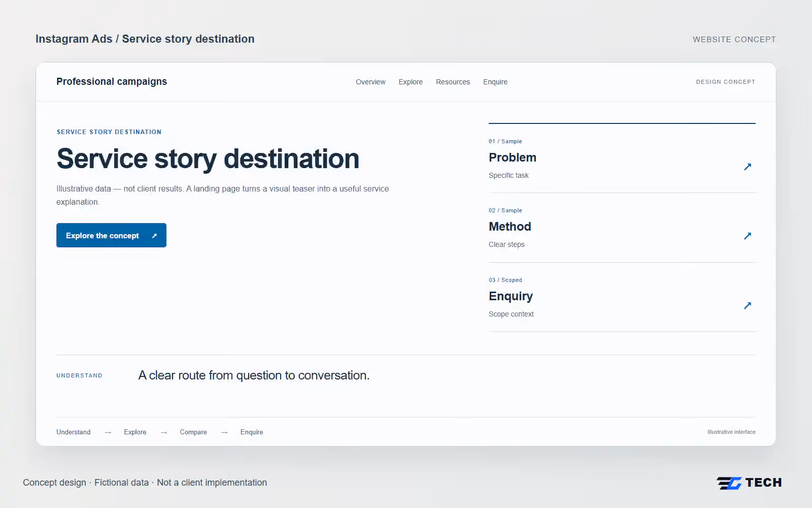Viewport: 812px width, 508px height.
Task: Open the Resources nav item
Action: click(453, 82)
